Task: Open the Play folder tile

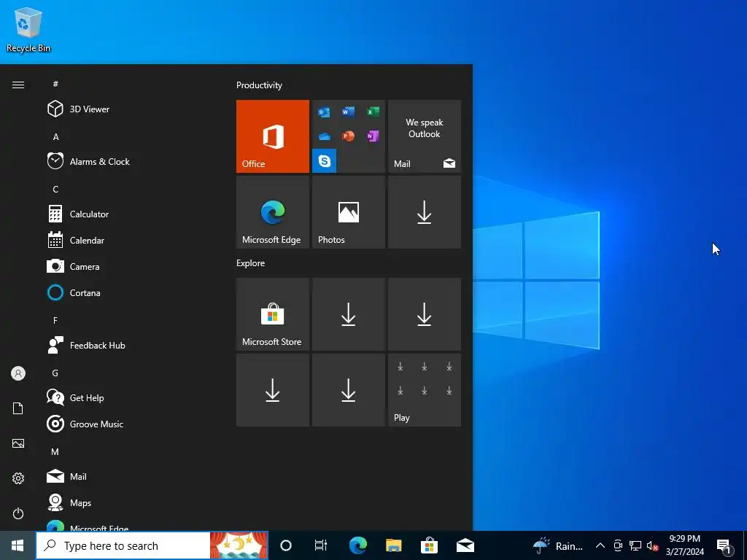Action: tap(425, 390)
